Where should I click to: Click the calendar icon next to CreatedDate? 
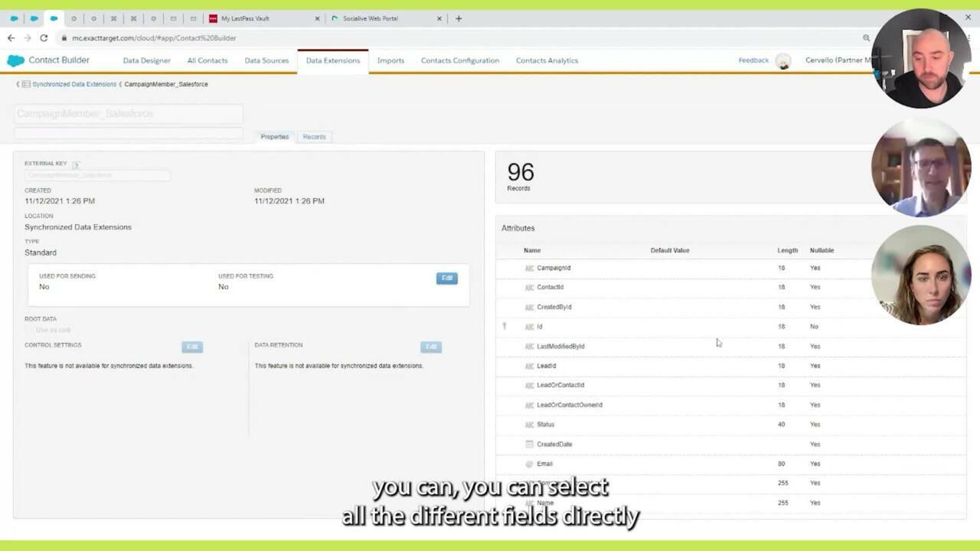point(529,445)
